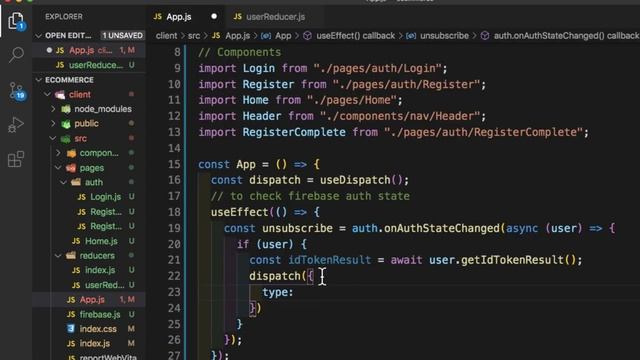Click line number 22 in gutter
This screenshot has width=640, height=360.
174,276
